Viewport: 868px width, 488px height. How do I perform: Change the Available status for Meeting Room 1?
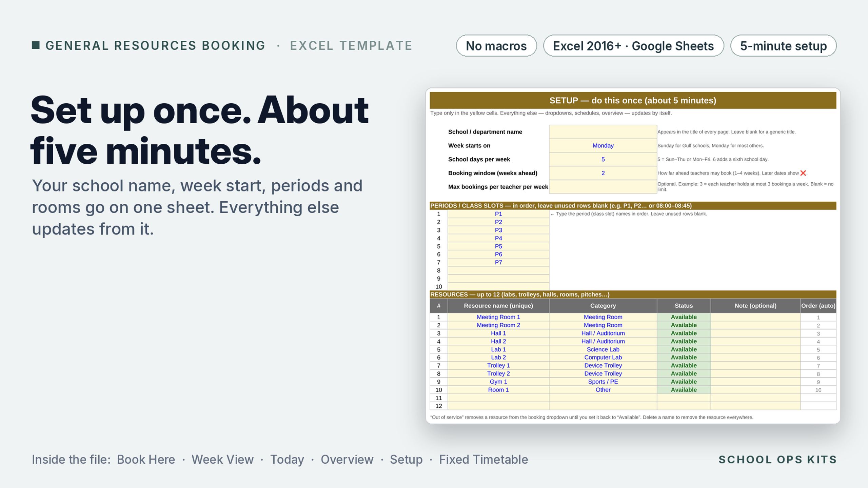click(x=684, y=317)
